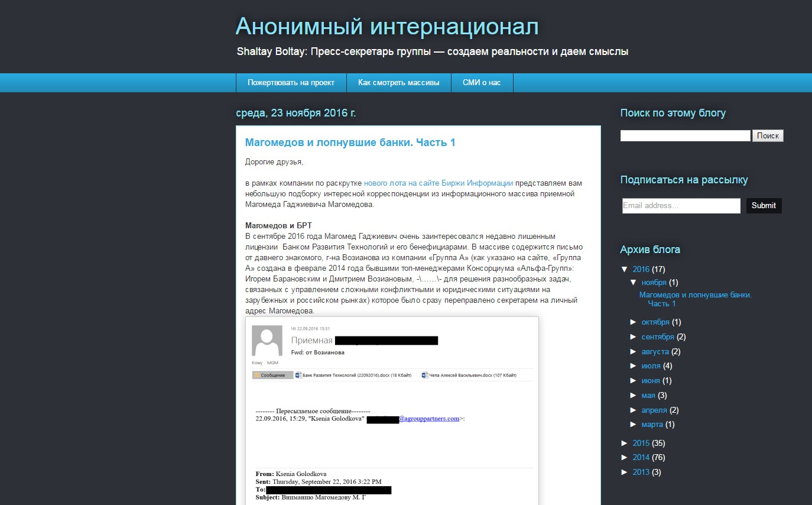
Task: Open 'Как смотреть массивы' page tab
Action: (x=398, y=83)
